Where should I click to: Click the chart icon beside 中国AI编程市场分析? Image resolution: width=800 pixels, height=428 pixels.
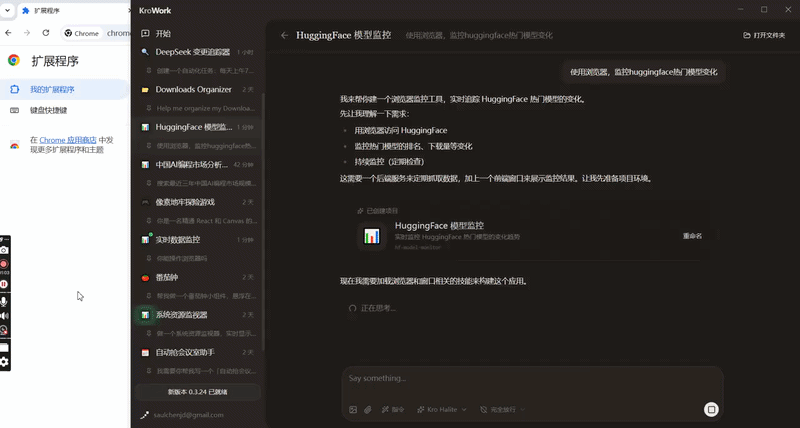click(145, 165)
